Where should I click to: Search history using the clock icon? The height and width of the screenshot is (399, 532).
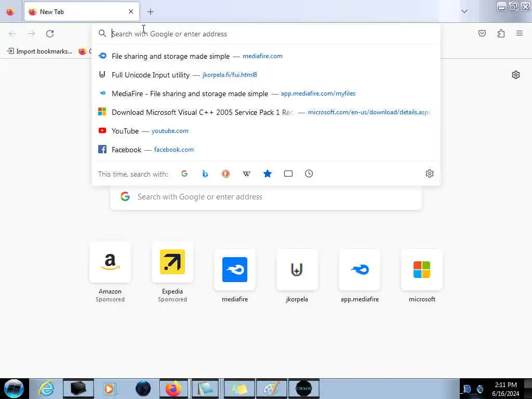coord(309,174)
